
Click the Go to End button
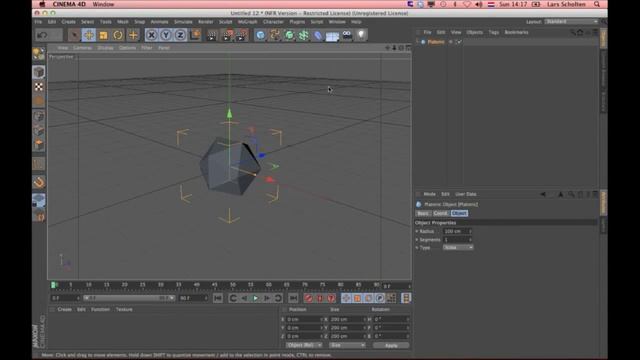(293, 298)
